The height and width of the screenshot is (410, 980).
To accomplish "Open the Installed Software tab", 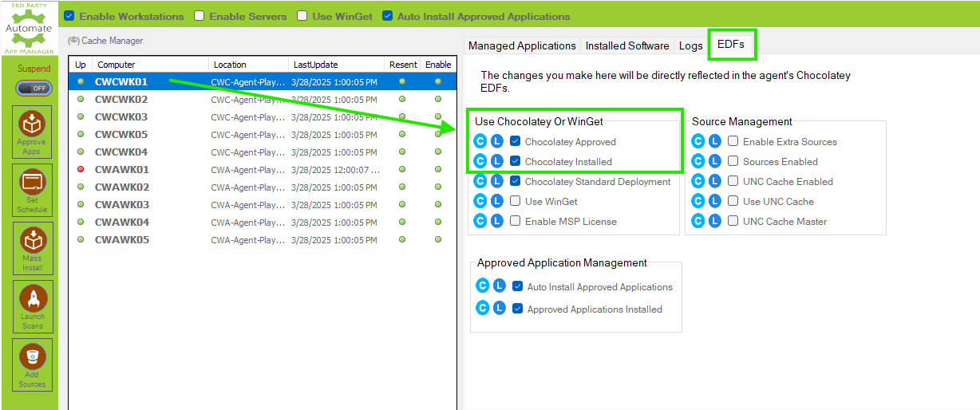I will (627, 45).
